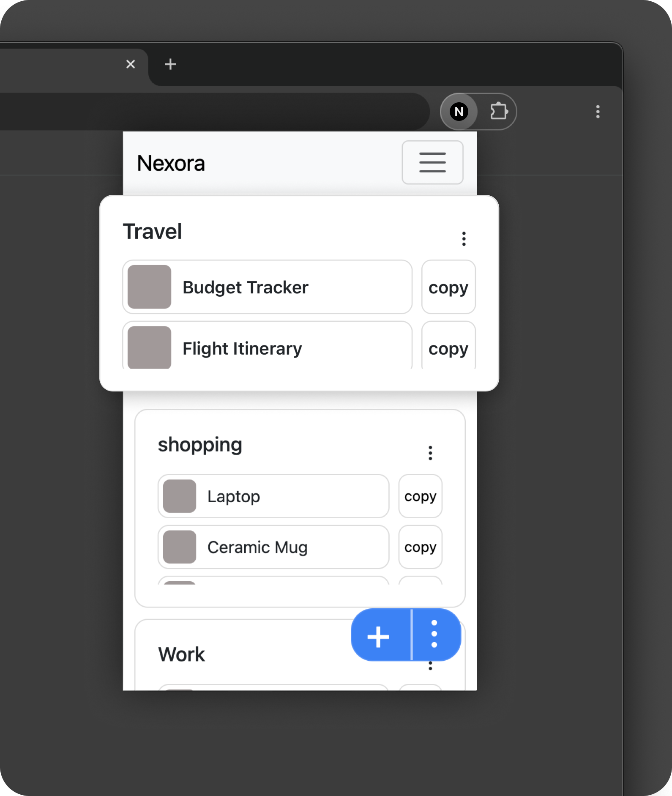The image size is (672, 796).
Task: Select the Work group heading
Action: point(182,654)
